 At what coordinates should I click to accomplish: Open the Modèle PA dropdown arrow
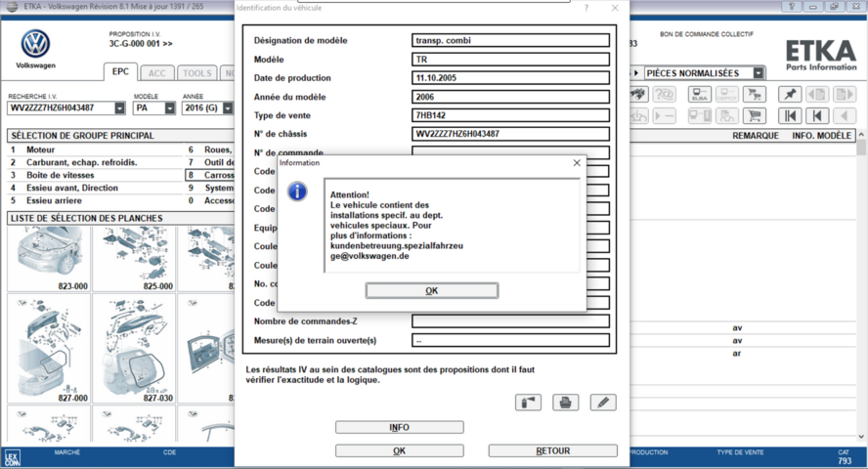click(x=169, y=108)
